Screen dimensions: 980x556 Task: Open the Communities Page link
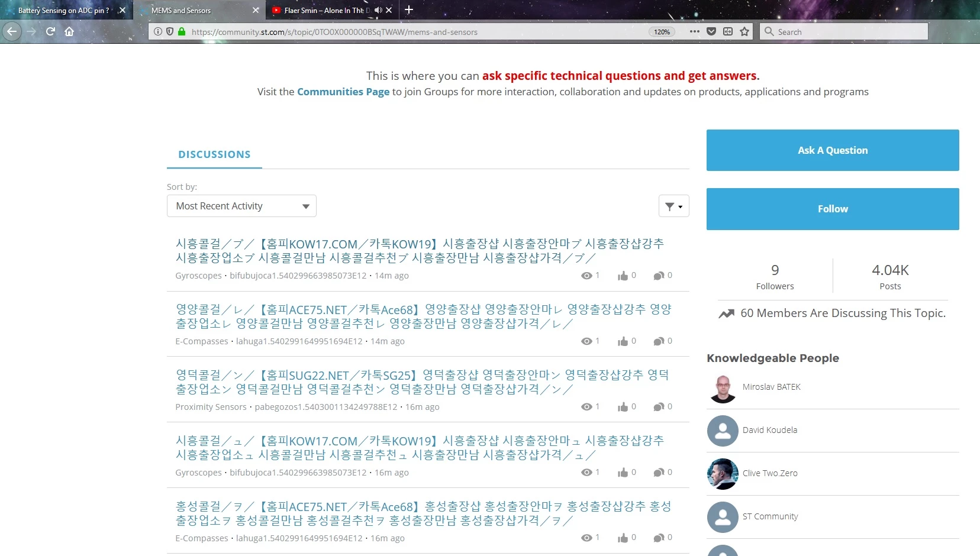pos(343,92)
